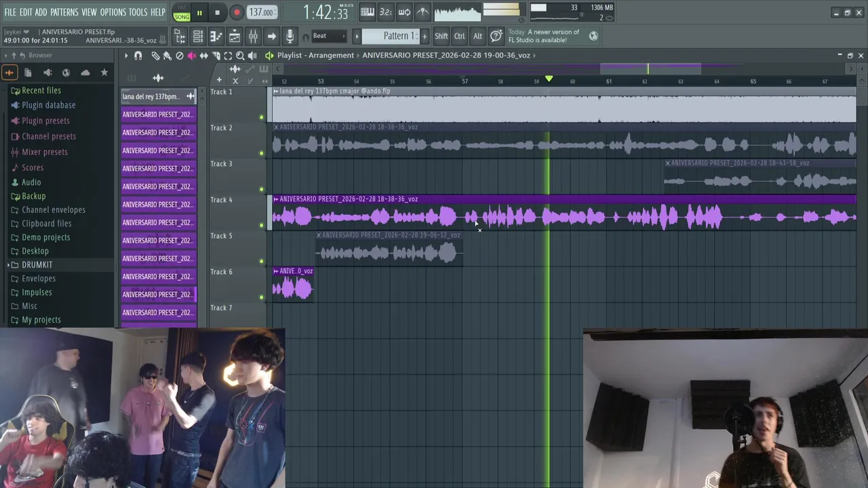
Task: Mute Track 4 via its green LED
Action: (261, 225)
